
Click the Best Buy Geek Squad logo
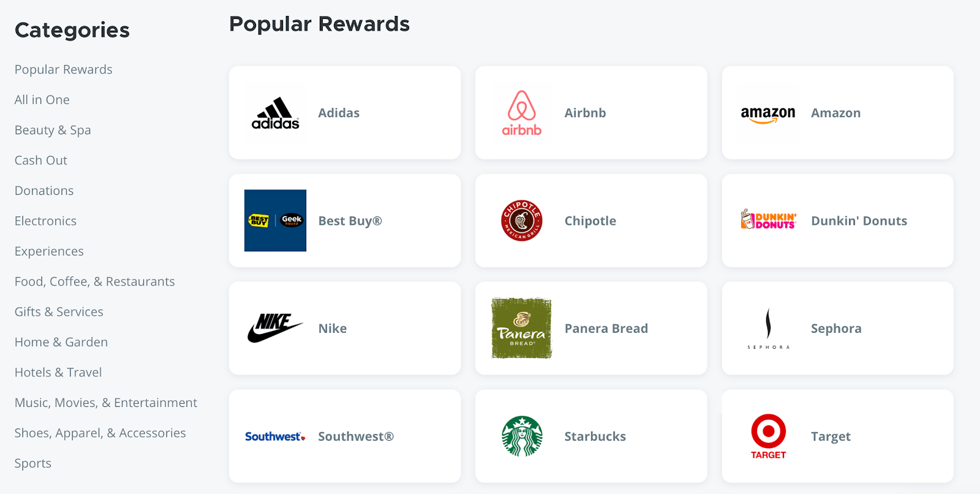pos(275,221)
